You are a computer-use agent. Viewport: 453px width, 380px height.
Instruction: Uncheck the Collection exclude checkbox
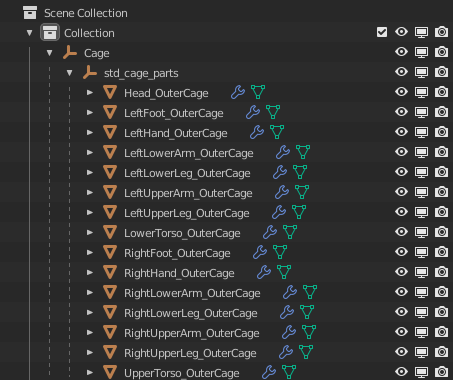point(382,32)
